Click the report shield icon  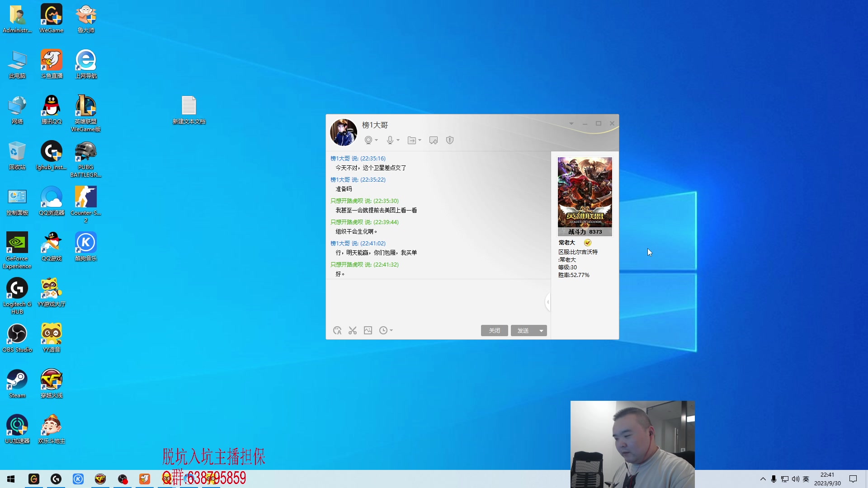[x=449, y=140]
